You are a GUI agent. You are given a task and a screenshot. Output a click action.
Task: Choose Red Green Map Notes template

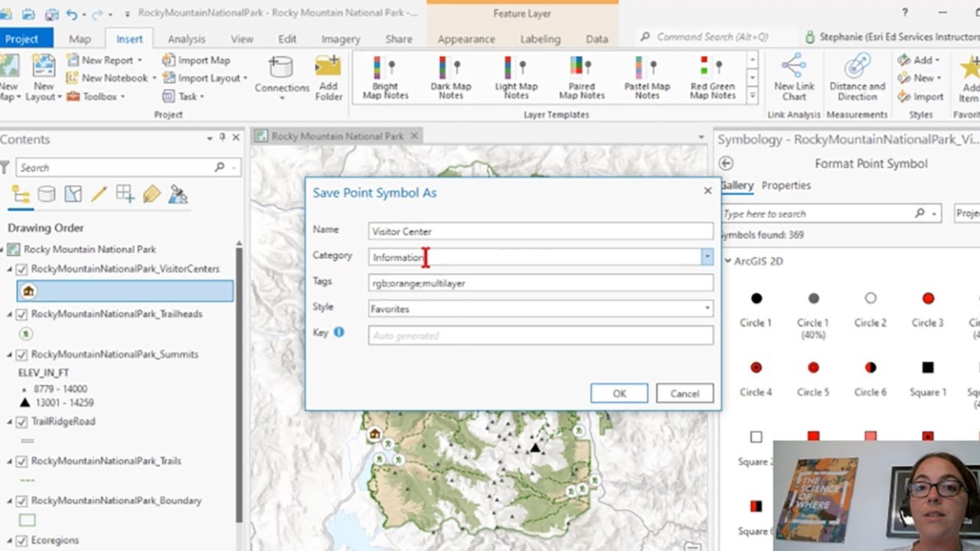713,77
